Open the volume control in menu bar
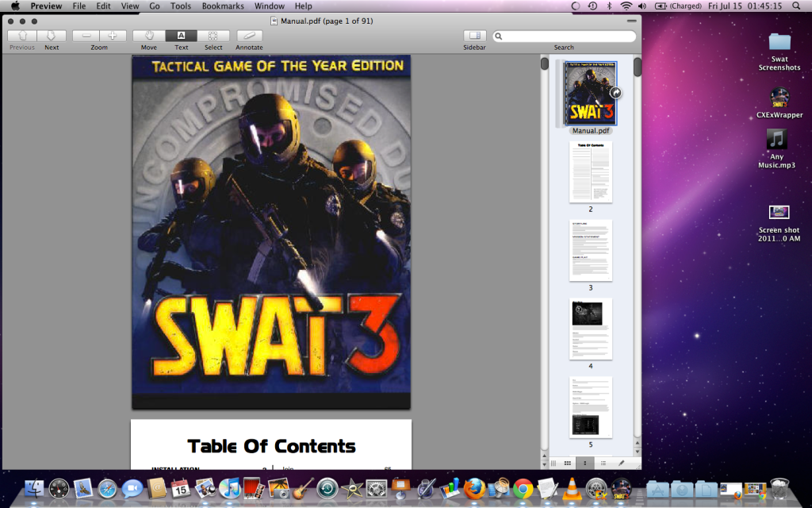Viewport: 812px width, 508px height. [642, 6]
